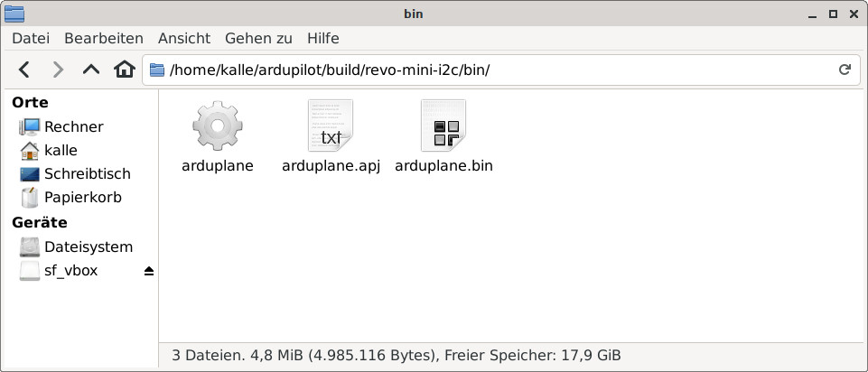
Task: Open the Bearbeiten menu
Action: [x=104, y=38]
